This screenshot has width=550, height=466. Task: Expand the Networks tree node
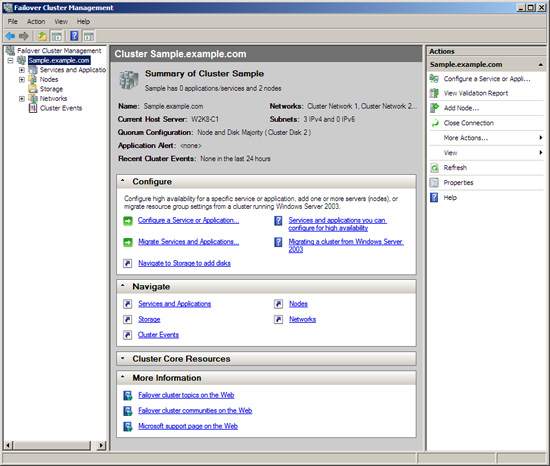point(22,99)
